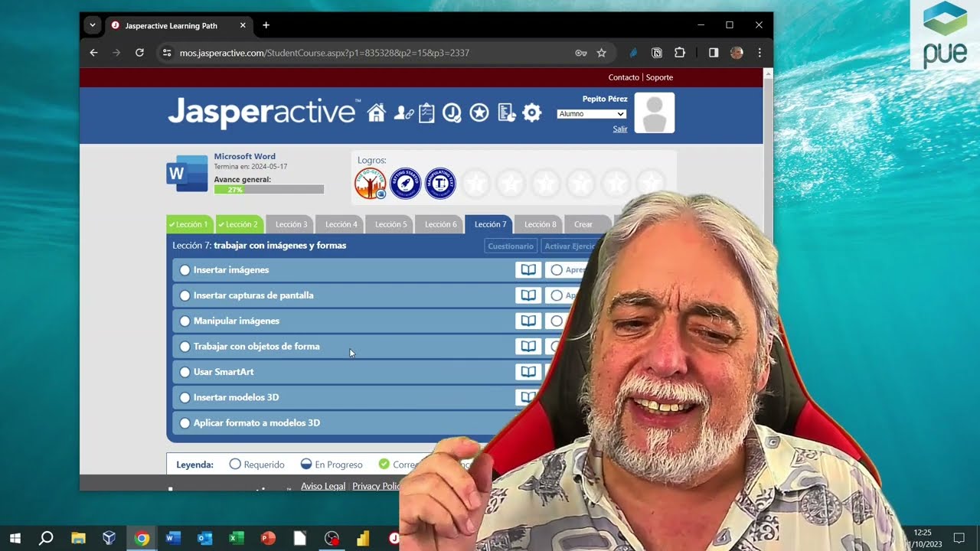Open Outlook from the taskbar

(204, 538)
